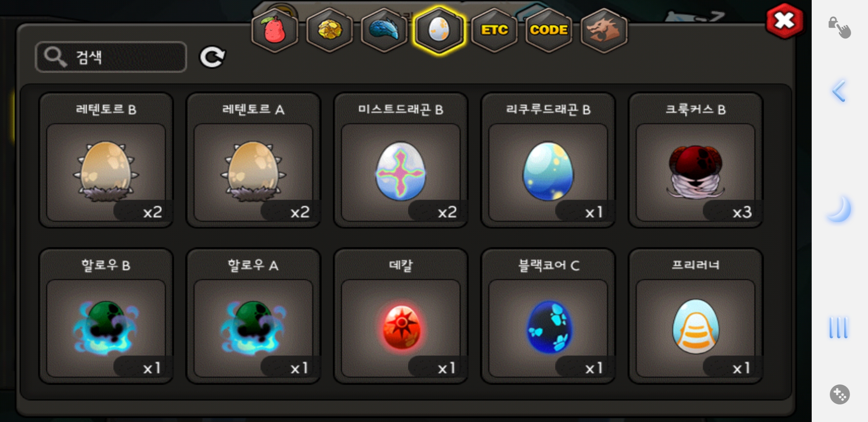Image resolution: width=868 pixels, height=422 pixels.
Task: Tap the touch lock icon in sidebar
Action: (x=839, y=27)
